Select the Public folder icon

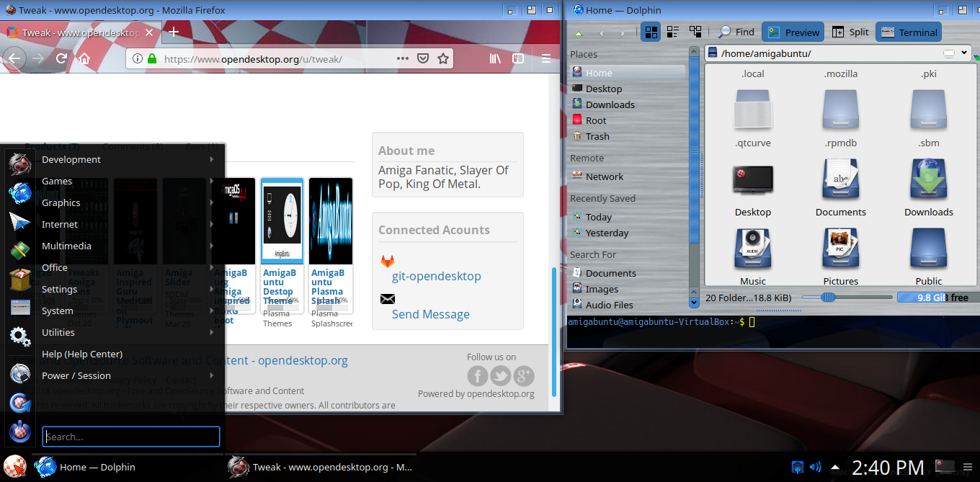pyautogui.click(x=929, y=249)
